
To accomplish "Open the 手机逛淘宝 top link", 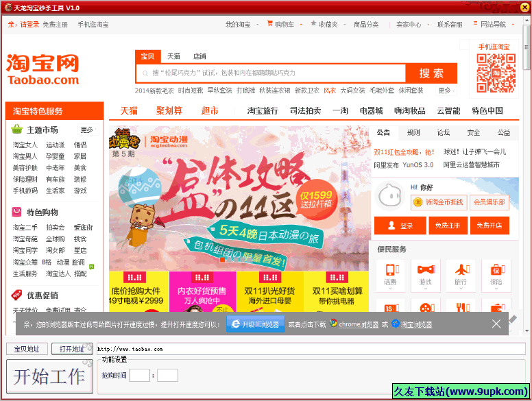I will click(x=93, y=25).
